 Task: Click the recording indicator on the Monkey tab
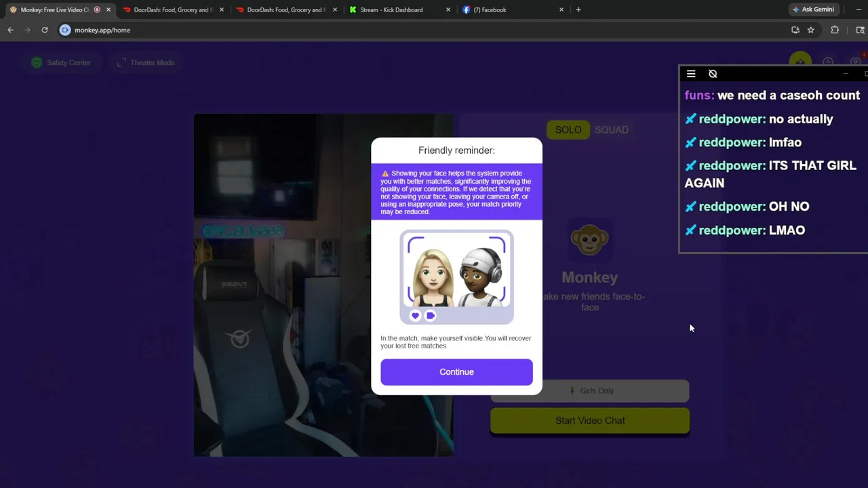point(97,9)
